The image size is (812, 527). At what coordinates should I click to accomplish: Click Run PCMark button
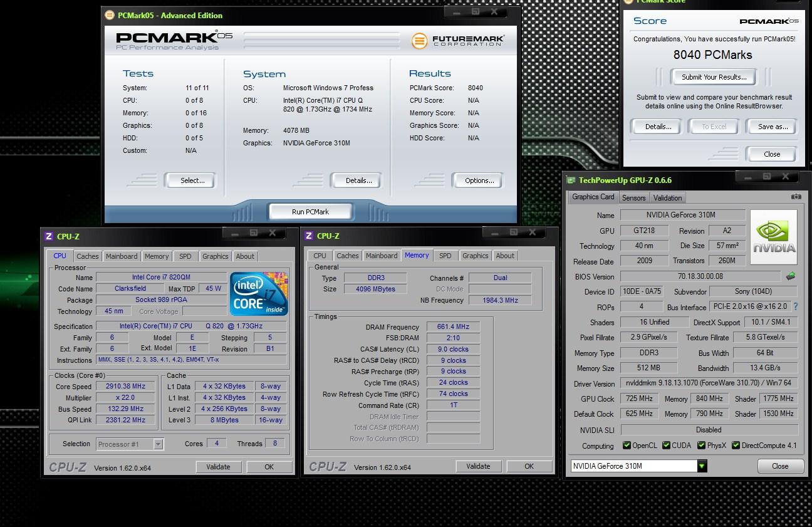[310, 212]
